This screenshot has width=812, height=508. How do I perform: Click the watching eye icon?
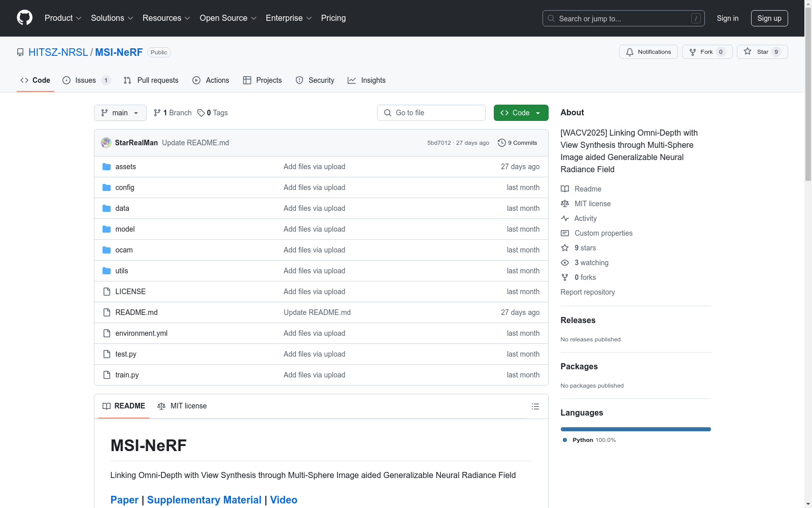click(x=565, y=263)
